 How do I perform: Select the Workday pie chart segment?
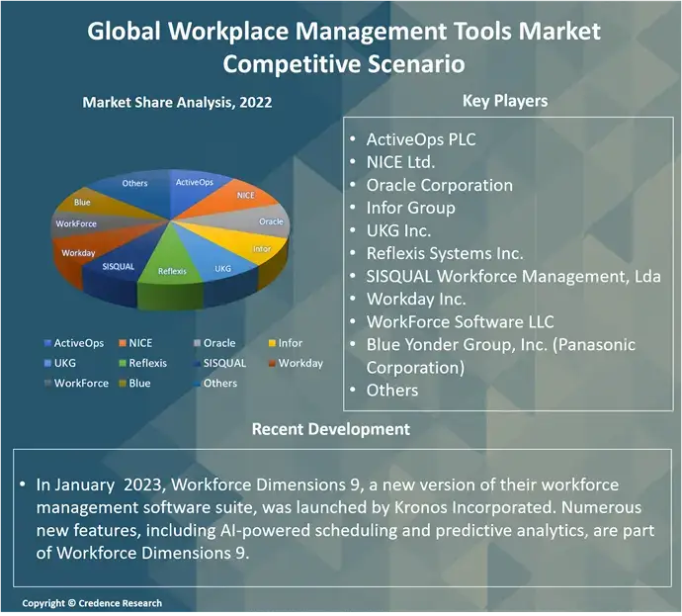79,253
